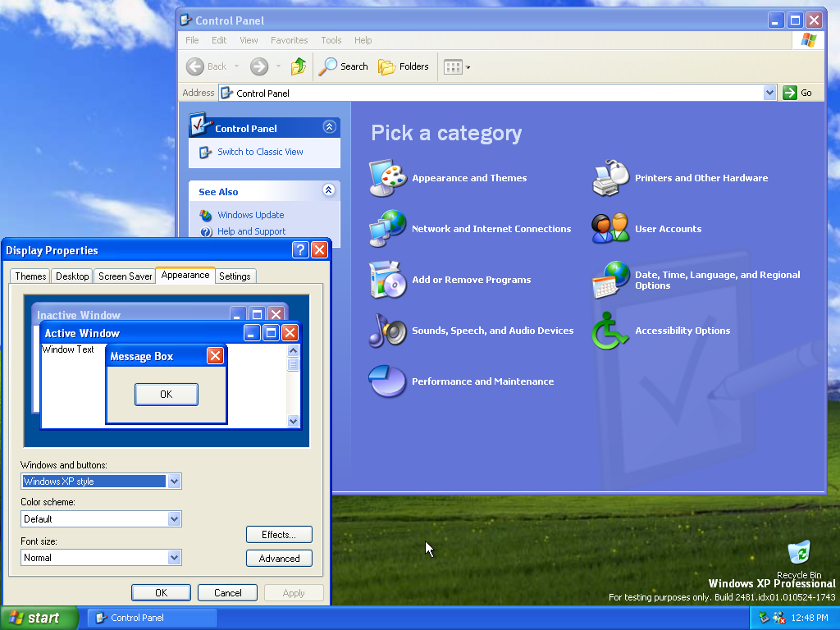
Task: Open Sounds, Speech, and Audio Devices icon
Action: click(388, 331)
